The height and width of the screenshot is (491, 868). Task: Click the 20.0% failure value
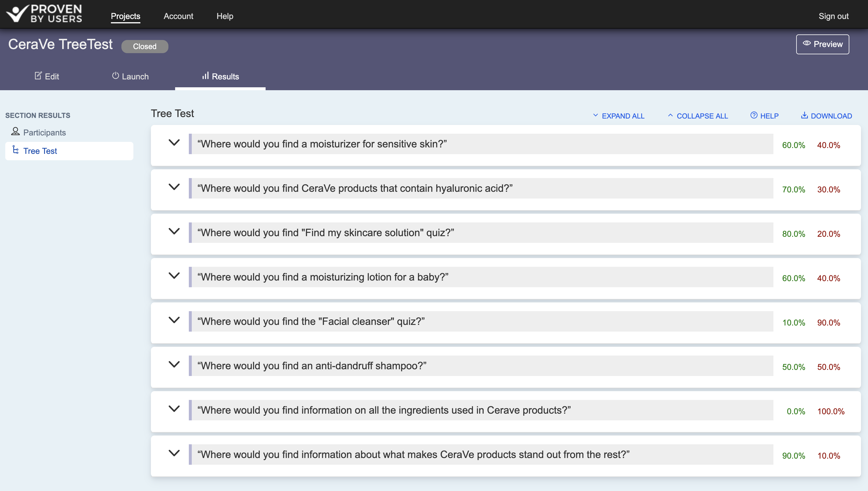pyautogui.click(x=829, y=234)
